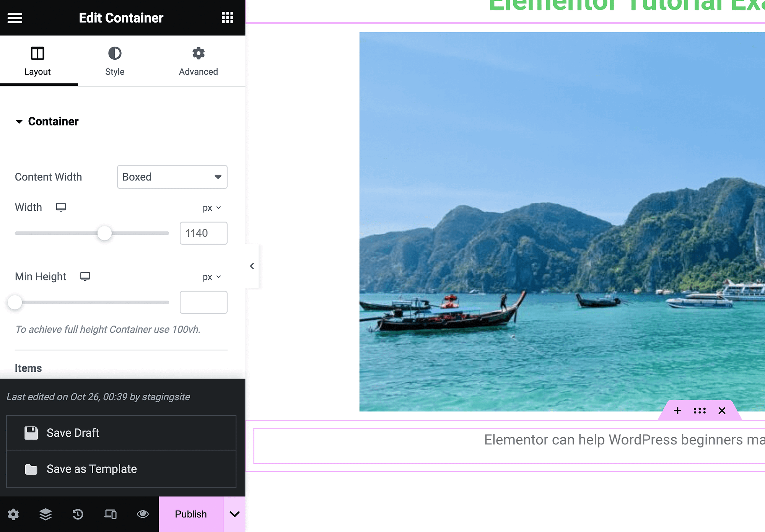This screenshot has height=532, width=765.
Task: Switch to the Style tab
Action: click(x=114, y=60)
